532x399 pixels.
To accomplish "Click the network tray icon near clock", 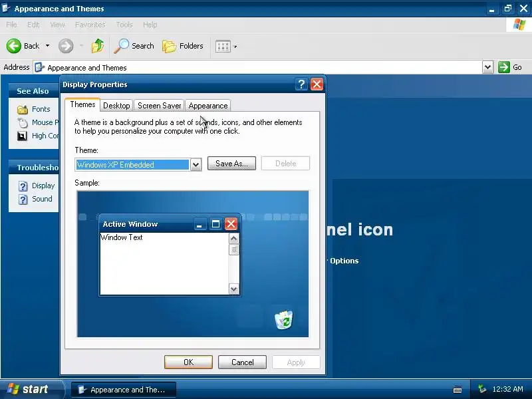I will point(481,389).
